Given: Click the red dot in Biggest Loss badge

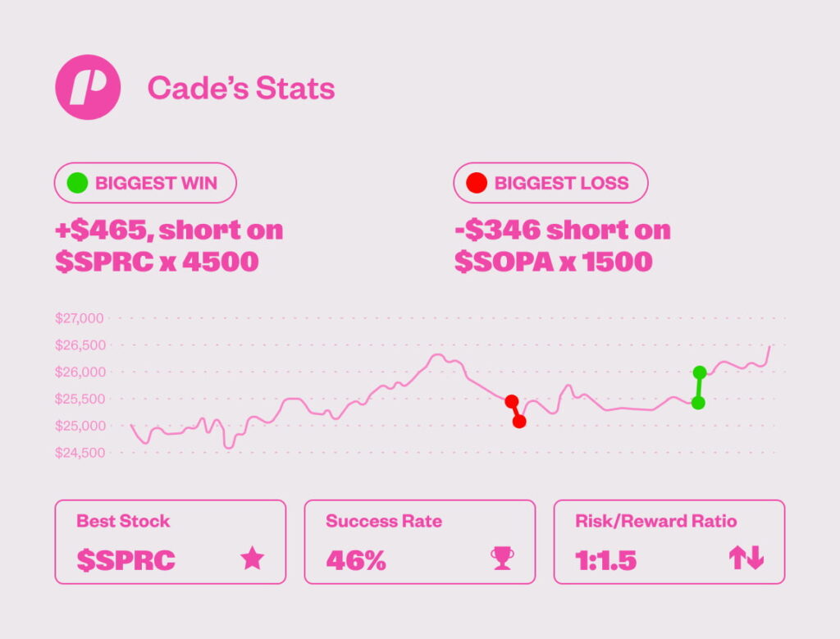Looking at the screenshot, I should (x=476, y=183).
